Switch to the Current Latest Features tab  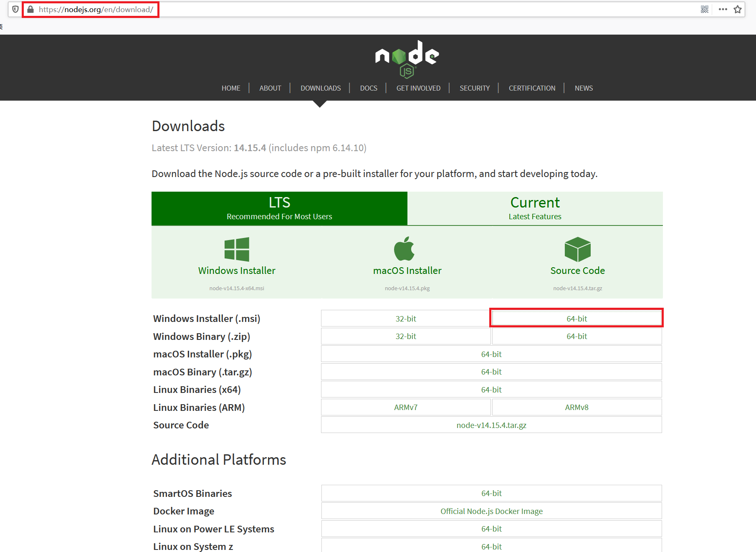[x=535, y=208]
